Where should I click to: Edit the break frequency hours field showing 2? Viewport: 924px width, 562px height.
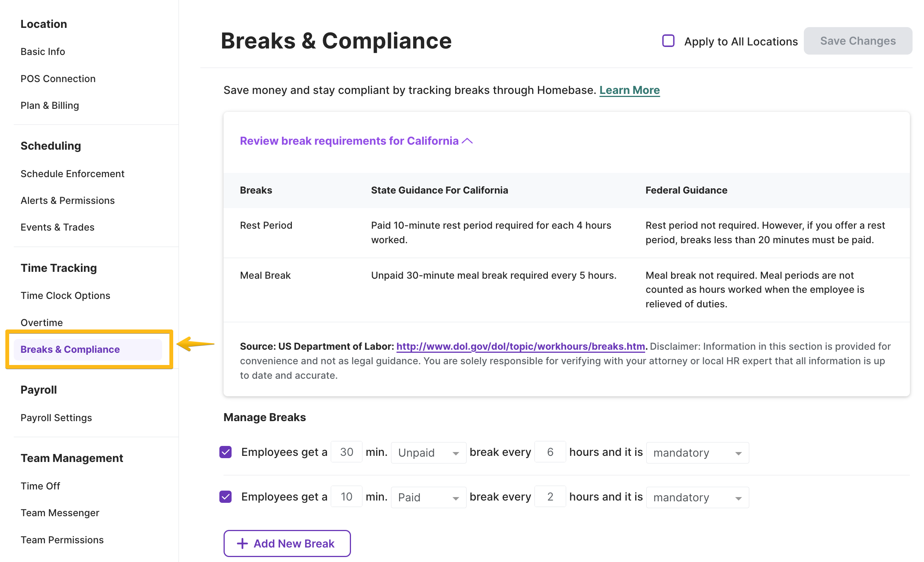(550, 496)
